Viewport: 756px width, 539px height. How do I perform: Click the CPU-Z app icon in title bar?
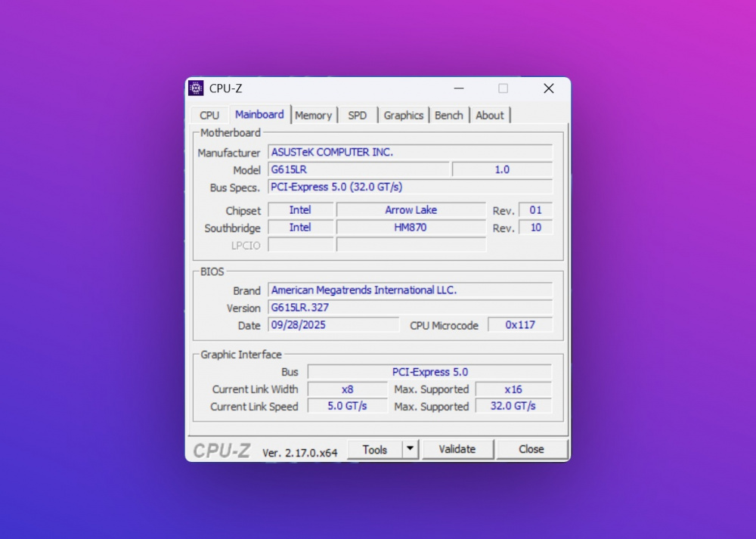pos(197,88)
